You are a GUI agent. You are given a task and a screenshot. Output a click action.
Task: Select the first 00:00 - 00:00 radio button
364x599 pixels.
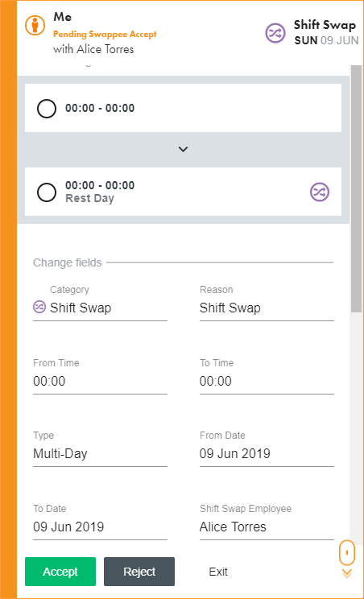pos(47,109)
